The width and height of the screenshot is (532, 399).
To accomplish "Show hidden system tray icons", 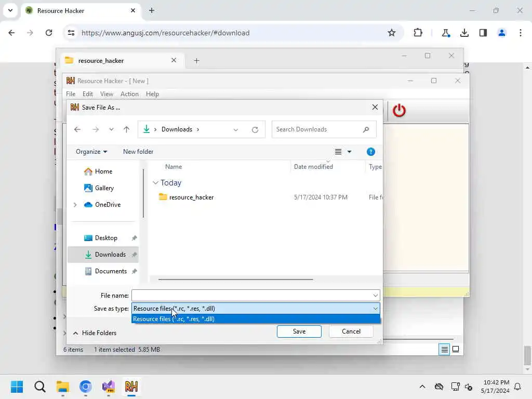I will pyautogui.click(x=422, y=387).
